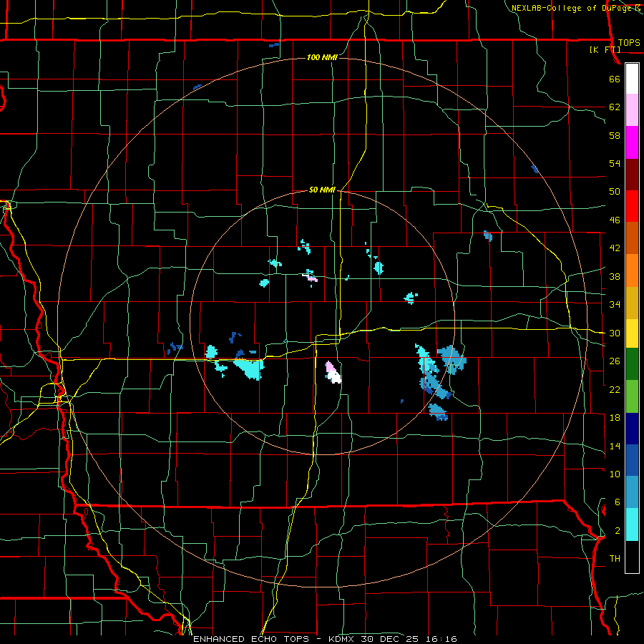The image size is (644, 644).
Task: Click the black TH threshold legend swatch
Action: tap(632, 557)
